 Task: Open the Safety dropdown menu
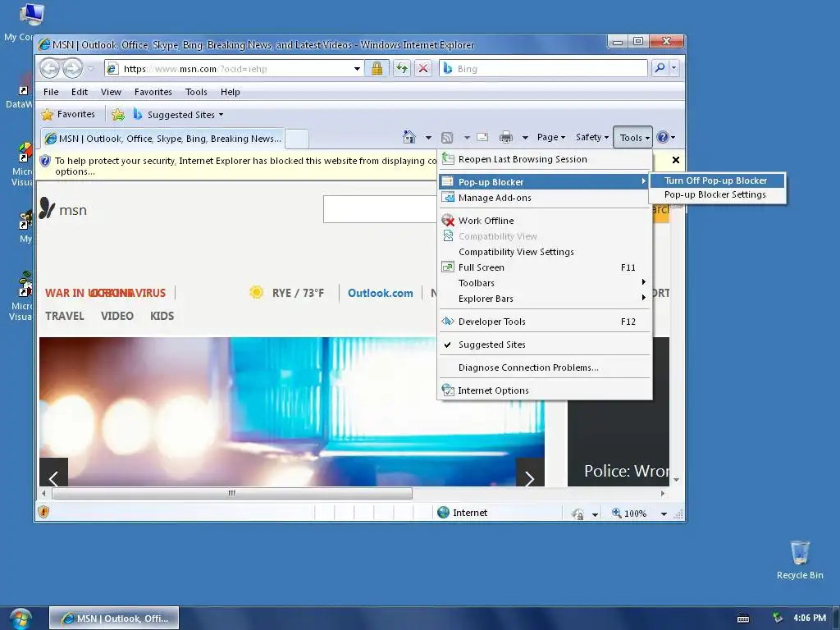click(x=592, y=137)
